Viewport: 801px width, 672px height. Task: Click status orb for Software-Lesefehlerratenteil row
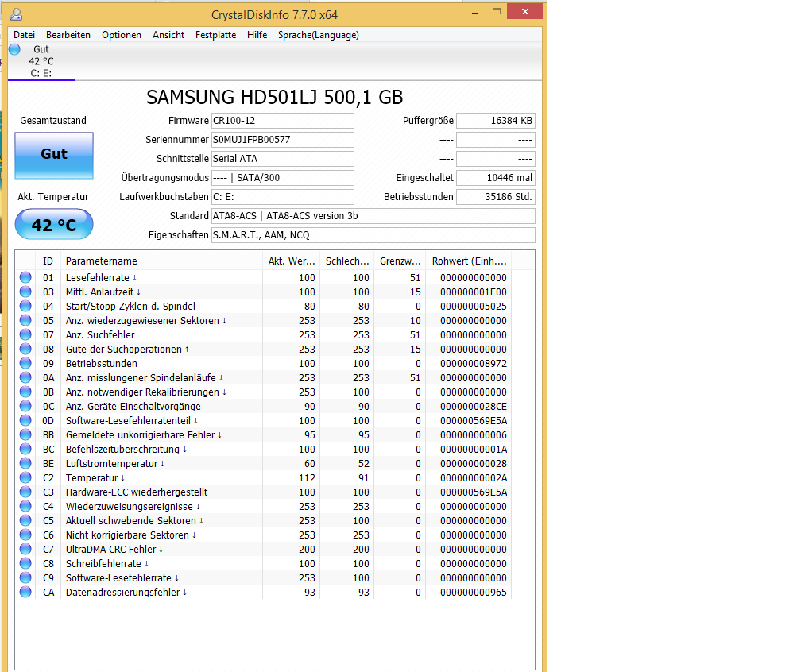pyautogui.click(x=25, y=420)
